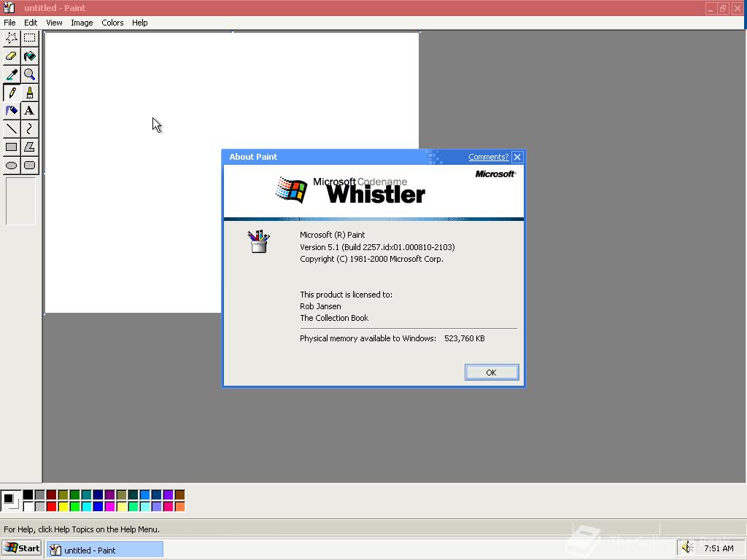Select the brown color swatch
Image resolution: width=747 pixels, height=560 pixels.
pos(180,495)
